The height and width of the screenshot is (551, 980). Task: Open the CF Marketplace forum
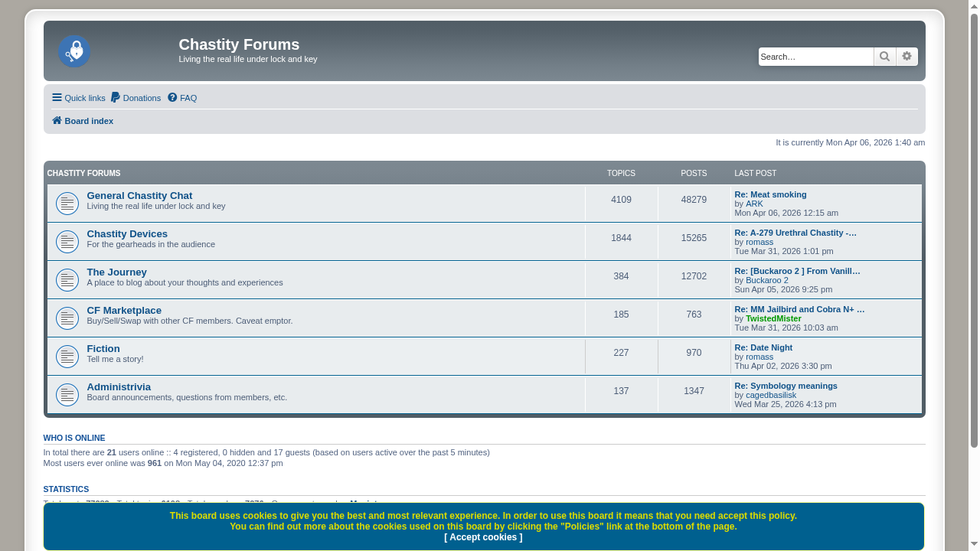[124, 311]
